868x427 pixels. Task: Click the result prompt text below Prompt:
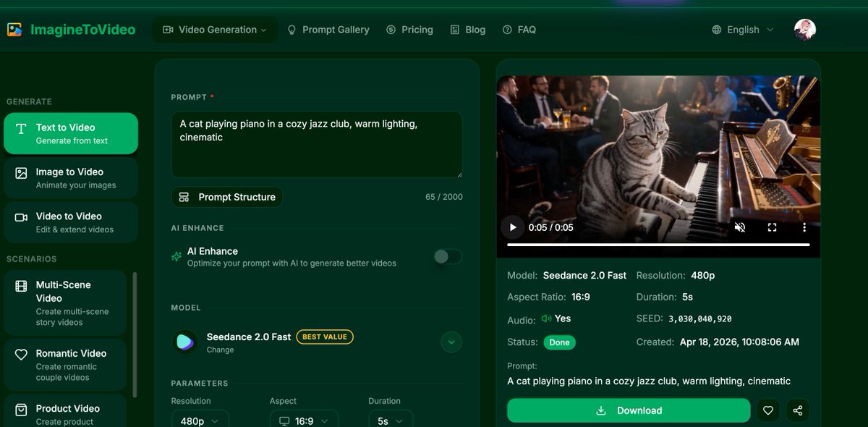(x=649, y=381)
